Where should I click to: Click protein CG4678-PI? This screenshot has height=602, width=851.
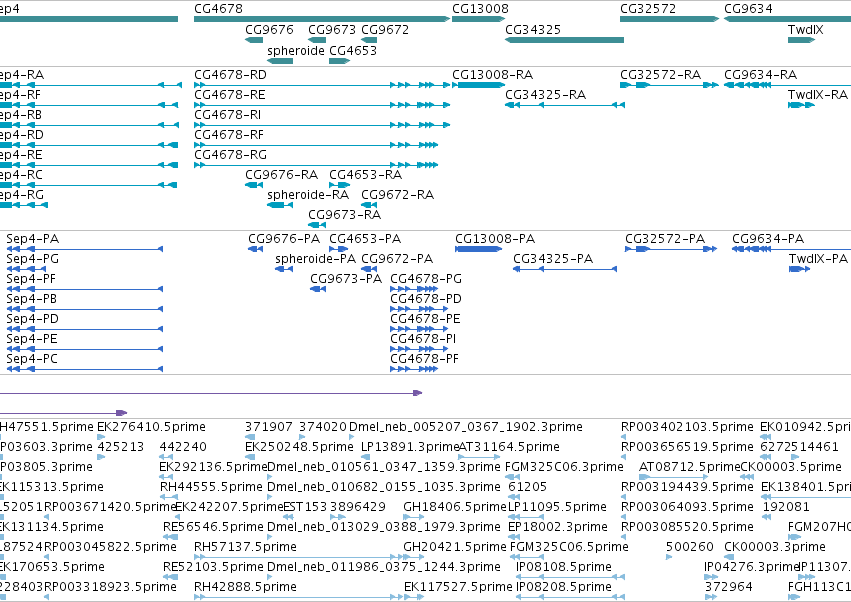423,339
